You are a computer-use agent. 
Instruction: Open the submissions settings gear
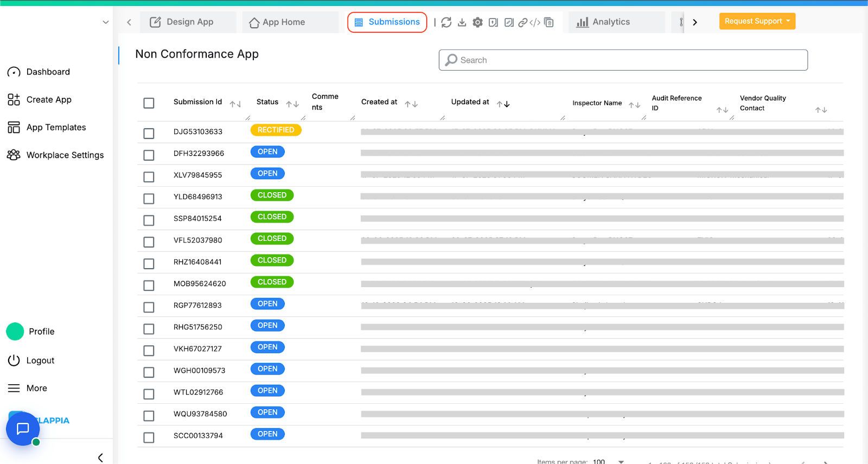click(x=477, y=22)
